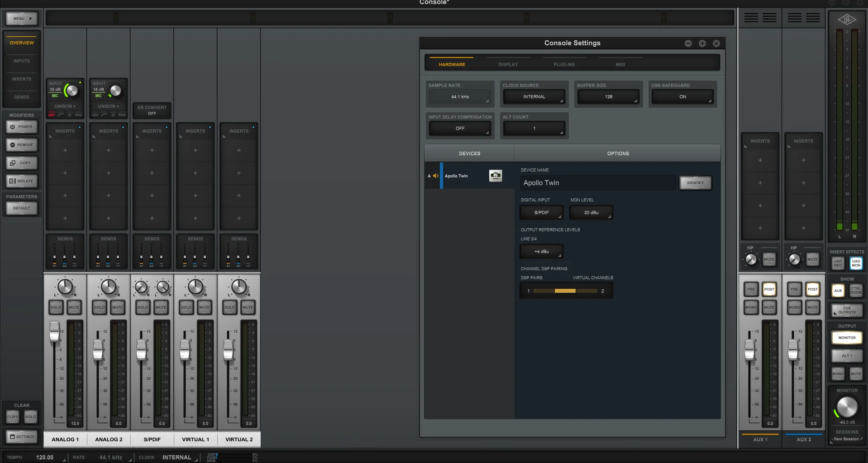Open the Clock Source dropdown
The height and width of the screenshot is (463, 868).
[534, 97]
